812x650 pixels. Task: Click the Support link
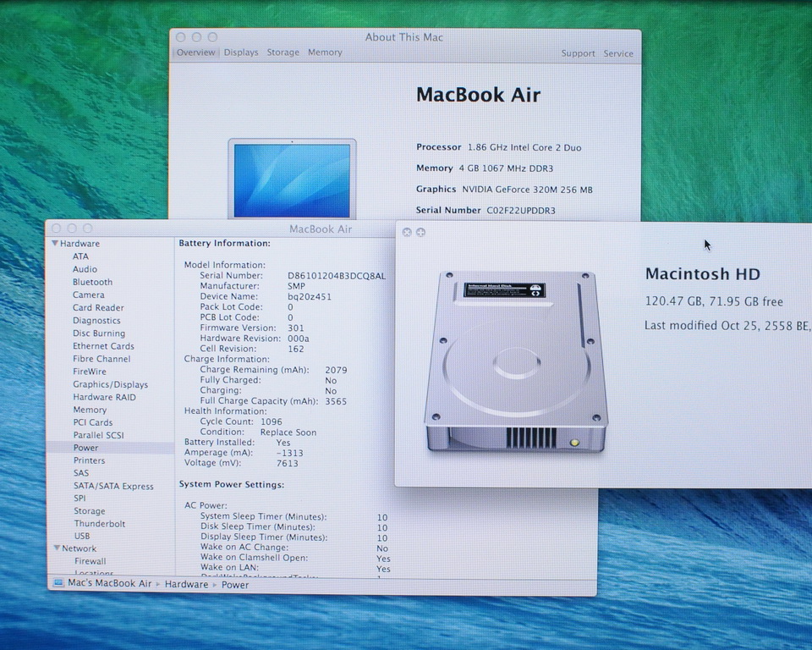[x=578, y=53]
